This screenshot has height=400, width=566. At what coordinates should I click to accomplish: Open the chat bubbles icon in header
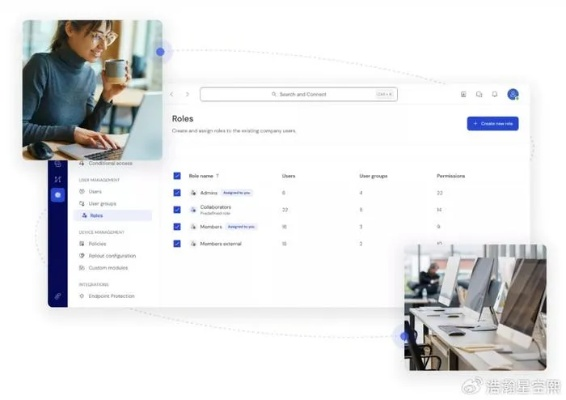pos(479,94)
